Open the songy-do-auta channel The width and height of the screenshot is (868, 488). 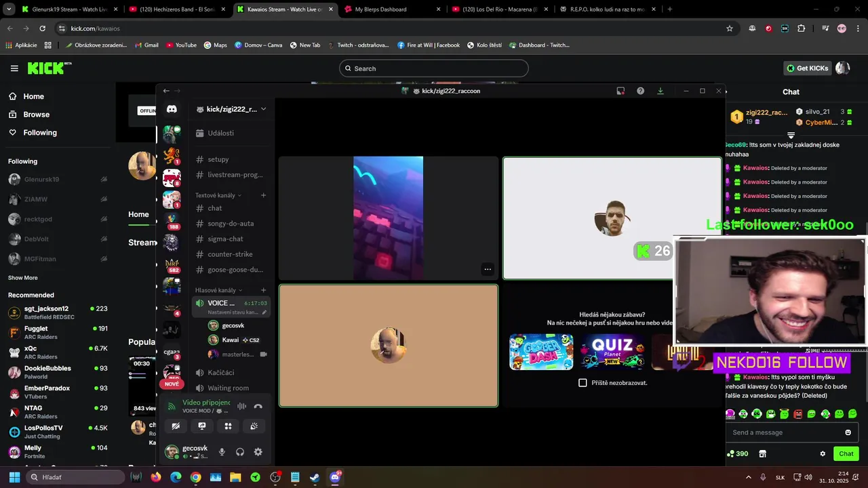231,224
